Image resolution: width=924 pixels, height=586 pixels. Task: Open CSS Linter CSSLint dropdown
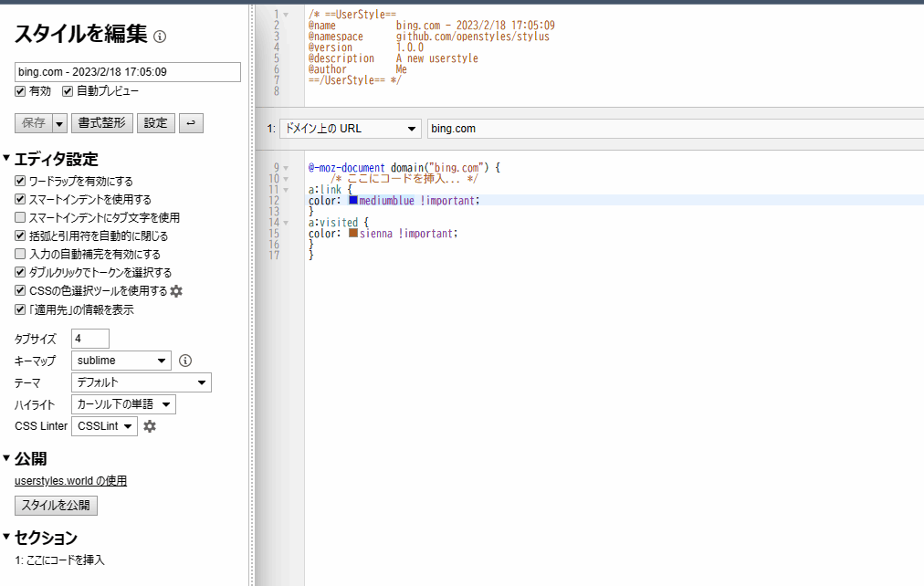pos(104,425)
